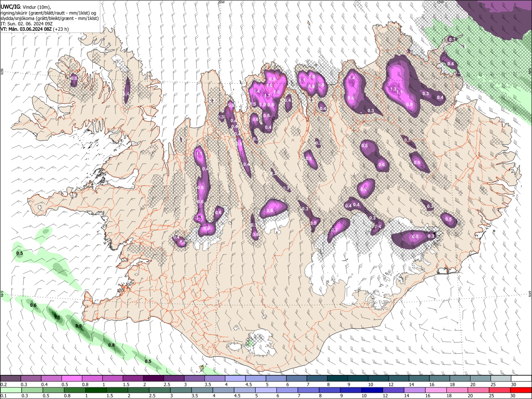This screenshot has height=399, width=532.
Task: Click the 1.7 snowfall value on the map
Action: click(267, 96)
